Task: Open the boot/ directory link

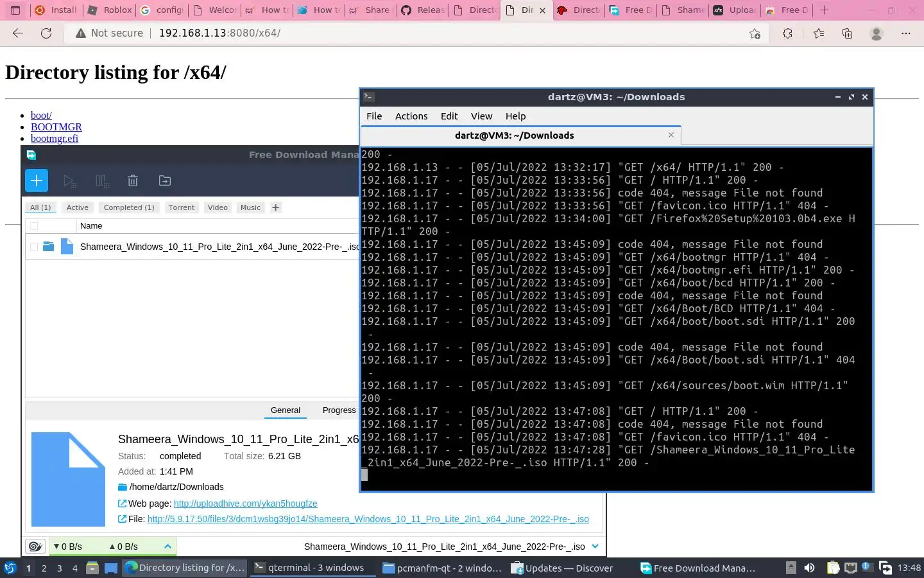Action: coord(41,116)
